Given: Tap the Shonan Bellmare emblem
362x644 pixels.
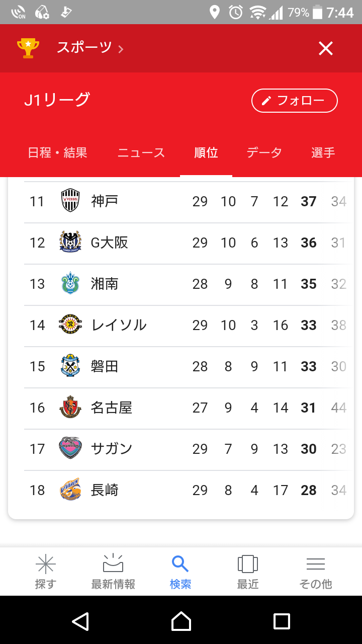Looking at the screenshot, I should pos(70,284).
